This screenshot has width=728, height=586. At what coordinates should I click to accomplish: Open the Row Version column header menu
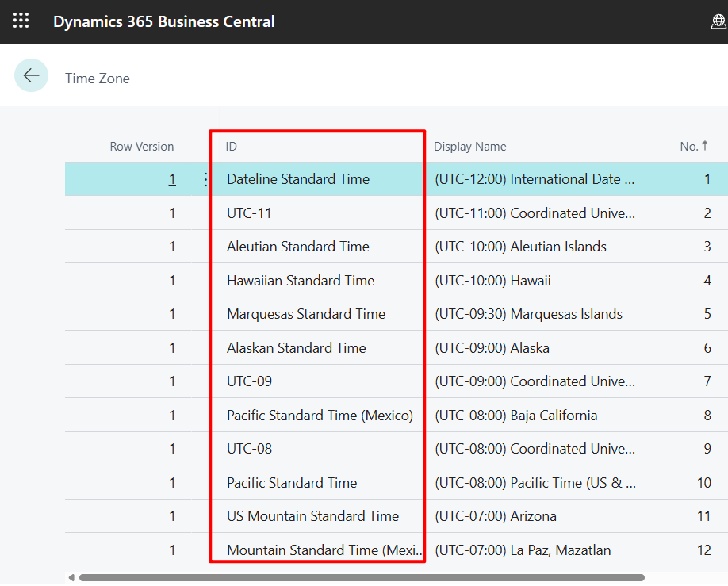141,147
